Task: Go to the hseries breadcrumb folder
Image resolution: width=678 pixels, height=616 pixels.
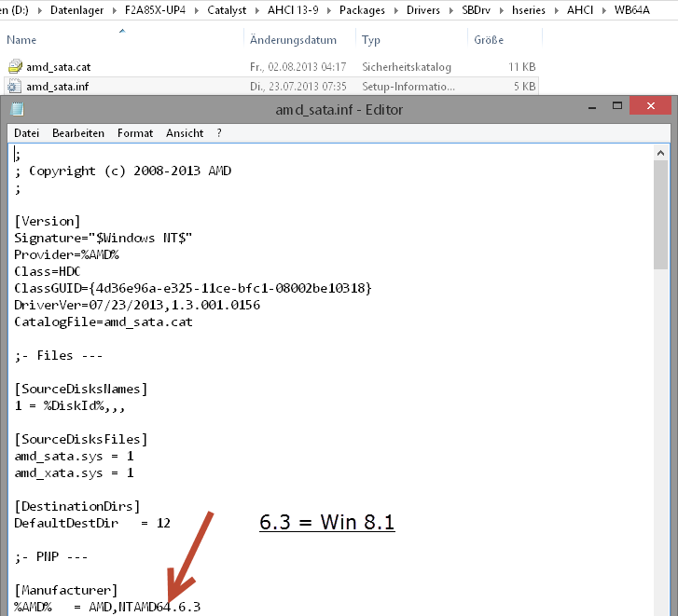Action: pyautogui.click(x=529, y=10)
